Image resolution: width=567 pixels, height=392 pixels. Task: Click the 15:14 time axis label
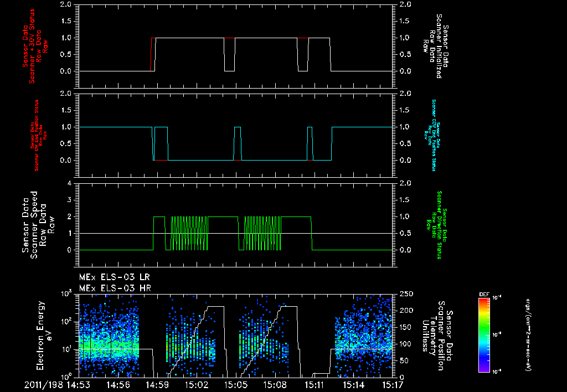(353, 385)
